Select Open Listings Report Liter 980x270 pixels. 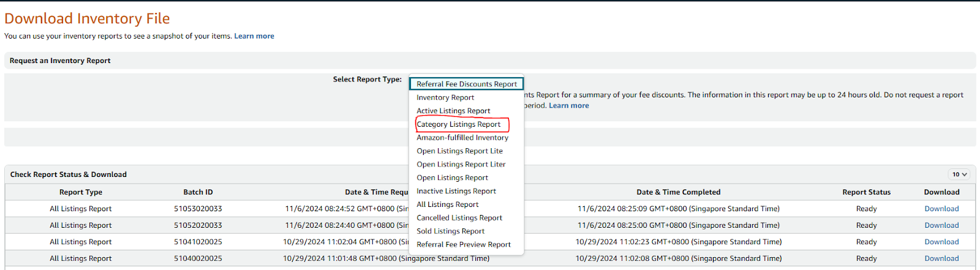[x=461, y=165]
